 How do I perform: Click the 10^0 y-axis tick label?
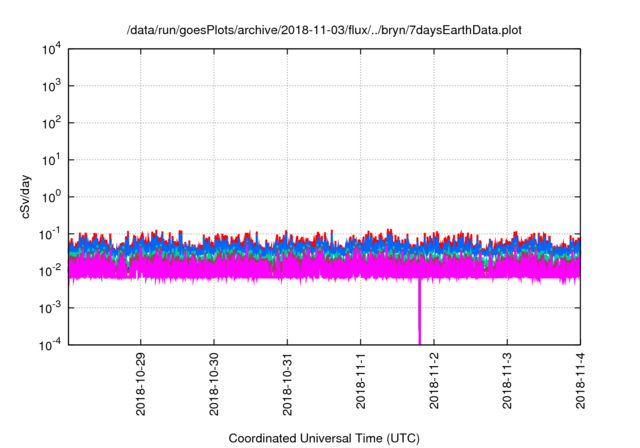(52, 197)
